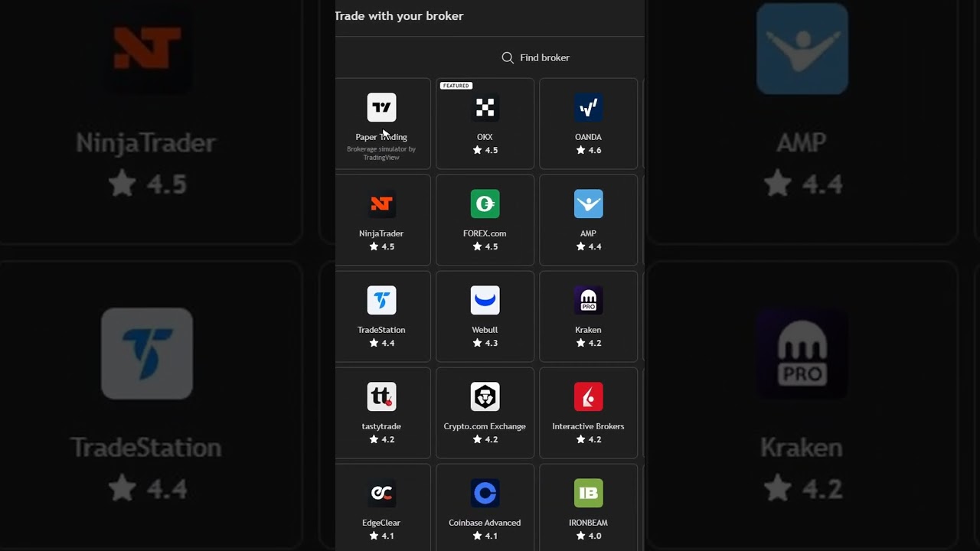
Task: Click the NinjaTrader name in the center panel
Action: (381, 233)
